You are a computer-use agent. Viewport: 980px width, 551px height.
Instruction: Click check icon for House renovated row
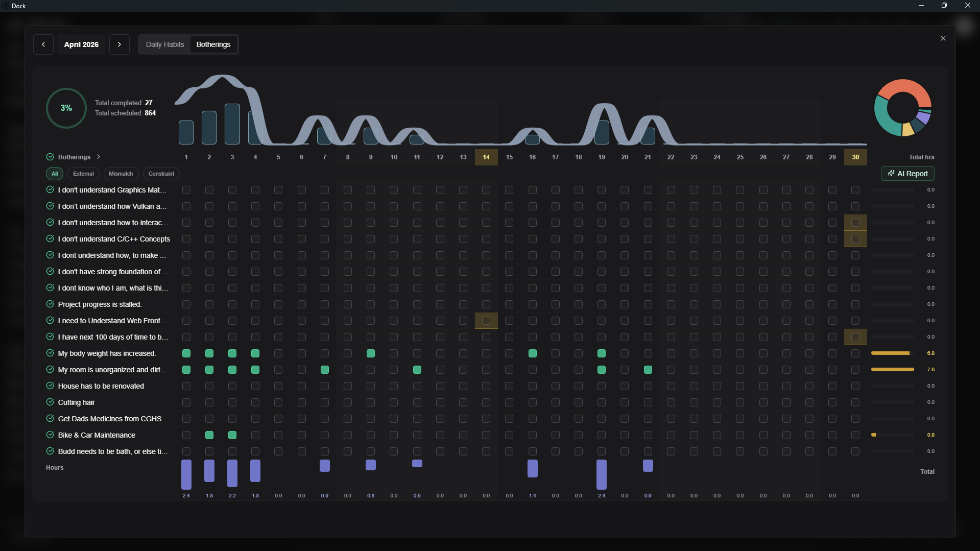[50, 386]
